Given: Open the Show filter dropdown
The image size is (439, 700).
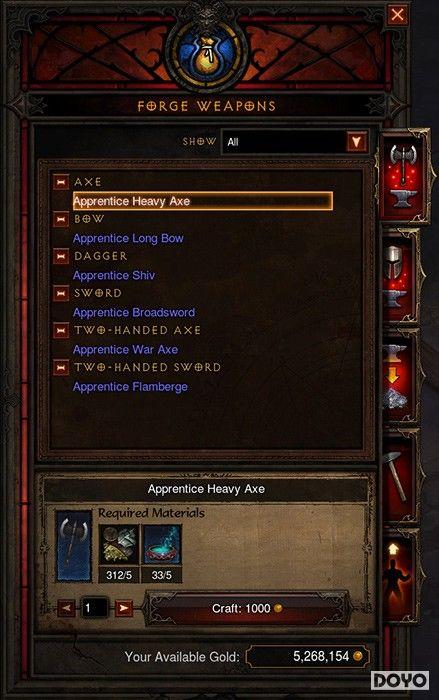Looking at the screenshot, I should [x=295, y=142].
